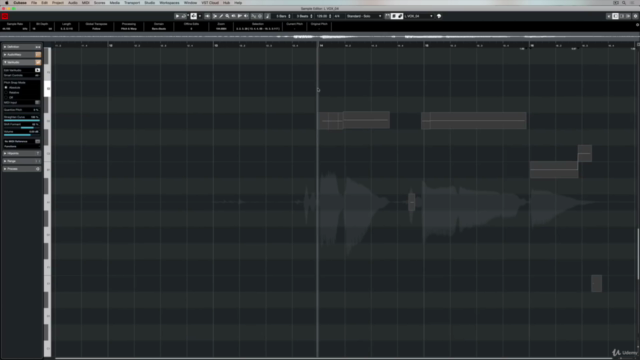Screen dimensions: 640x360
Task: Select the Draw pencil tool
Action: pyautogui.click(x=221, y=16)
